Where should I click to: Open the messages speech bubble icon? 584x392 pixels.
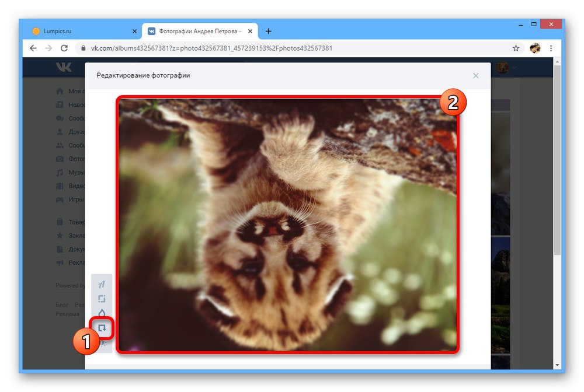[60, 118]
